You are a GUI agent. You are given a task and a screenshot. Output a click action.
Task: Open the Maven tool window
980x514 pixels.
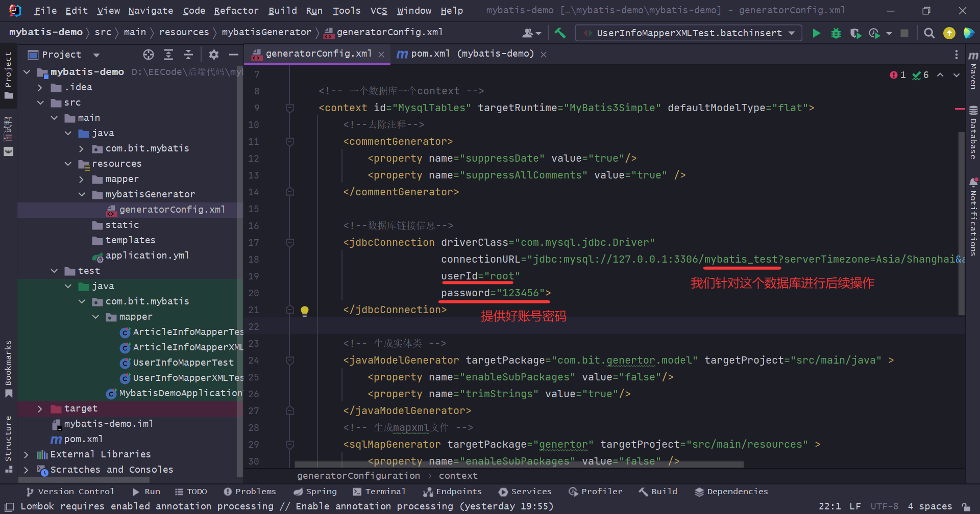pos(973,70)
